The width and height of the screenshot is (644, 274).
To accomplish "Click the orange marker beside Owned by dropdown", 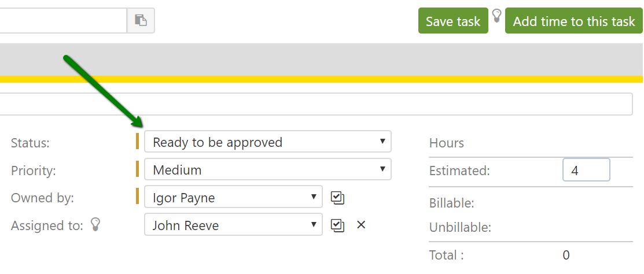I will (x=137, y=197).
